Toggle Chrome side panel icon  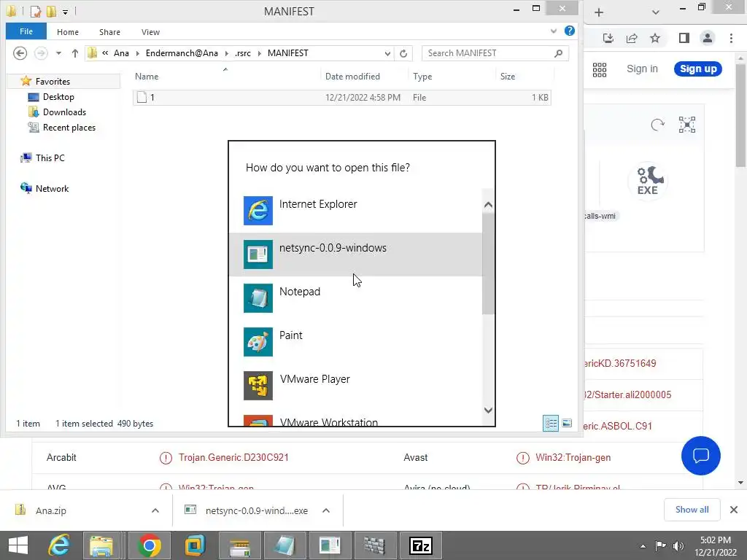pos(684,38)
